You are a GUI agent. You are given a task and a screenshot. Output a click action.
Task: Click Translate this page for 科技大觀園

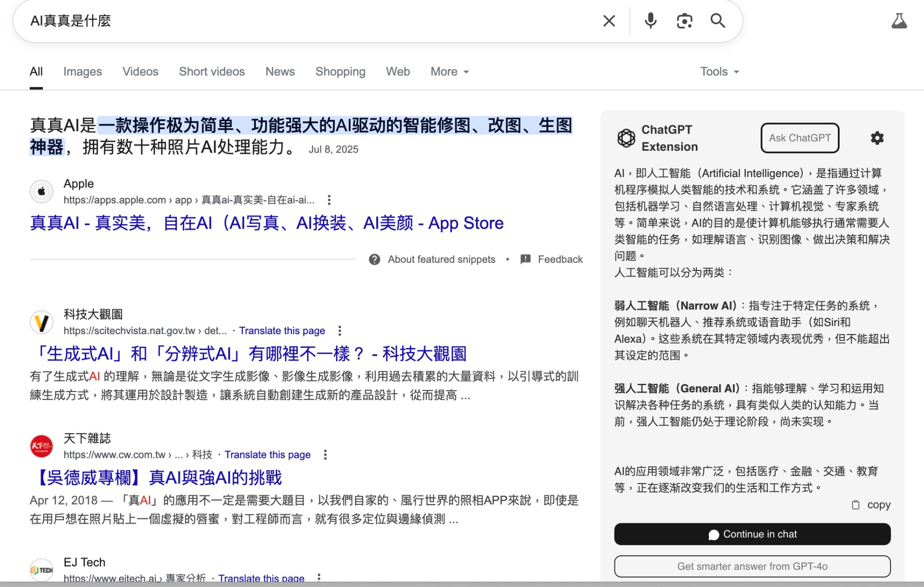pos(282,331)
